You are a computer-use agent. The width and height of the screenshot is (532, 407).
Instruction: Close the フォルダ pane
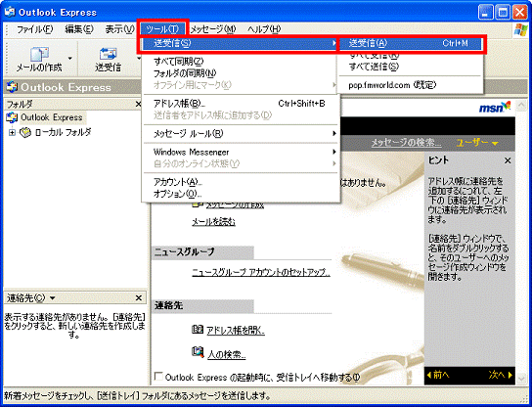point(138,104)
